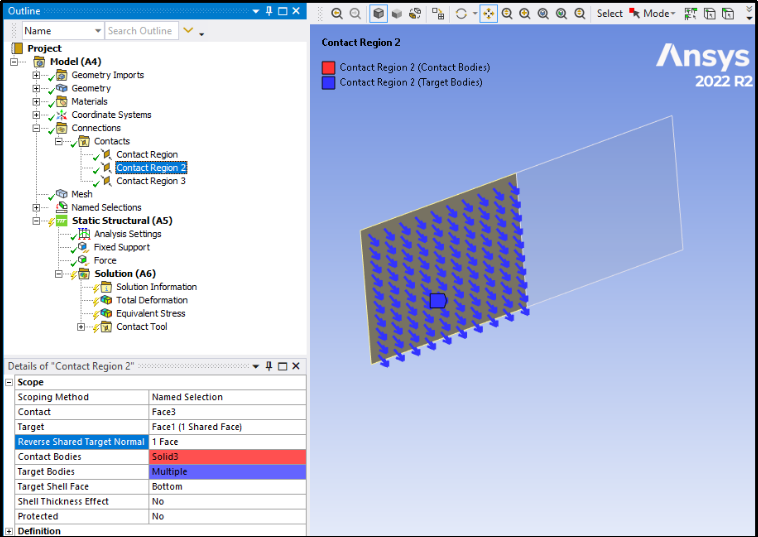This screenshot has height=537, width=758.
Task: Click the Magnifier Window icon
Action: coord(579,14)
